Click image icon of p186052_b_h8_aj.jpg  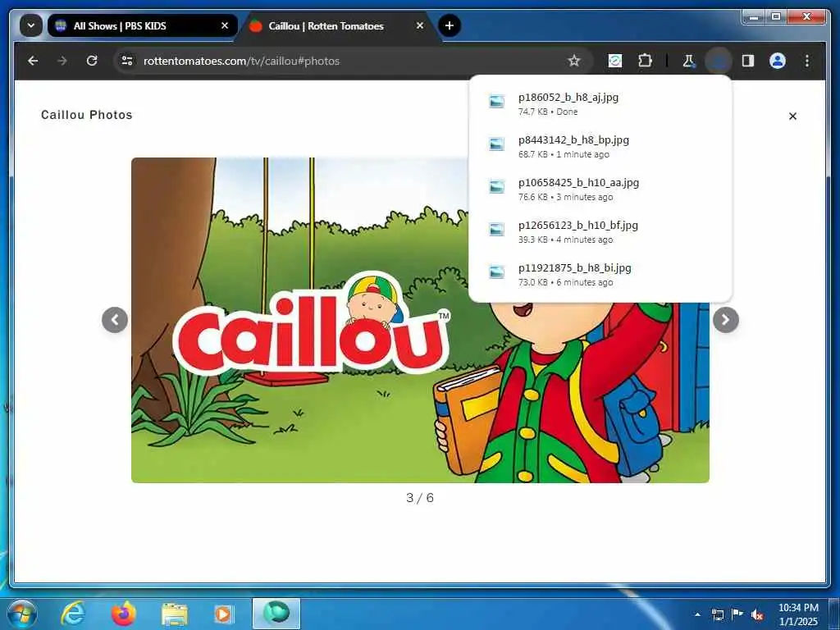pos(496,101)
